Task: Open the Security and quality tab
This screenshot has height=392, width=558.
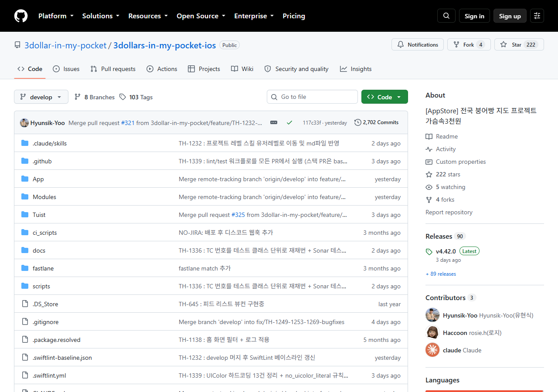Action: coord(296,69)
